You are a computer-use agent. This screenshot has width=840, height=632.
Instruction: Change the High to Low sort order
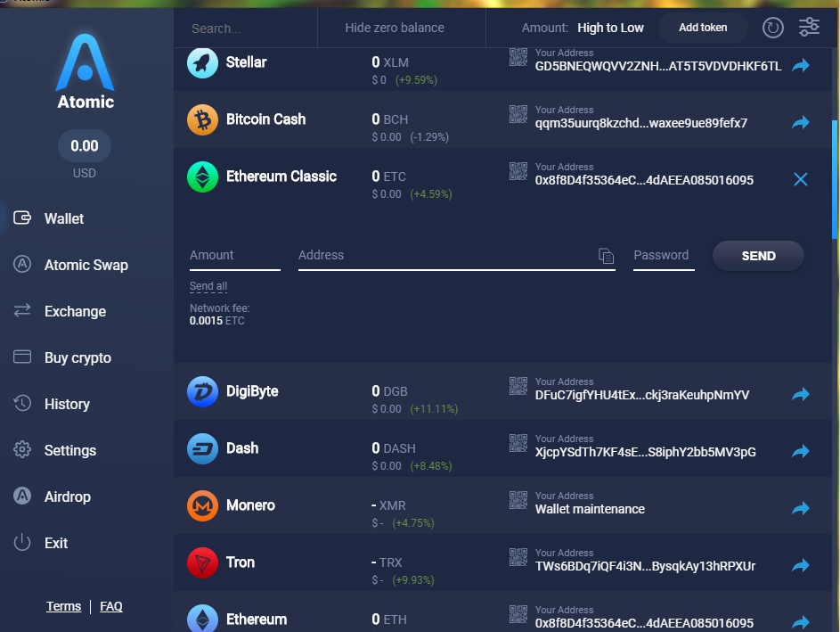coord(610,28)
